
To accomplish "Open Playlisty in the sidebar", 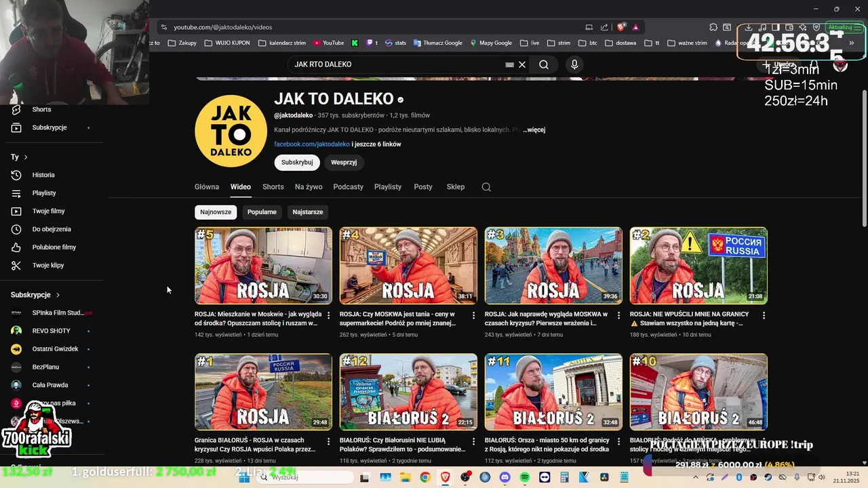I will (44, 193).
